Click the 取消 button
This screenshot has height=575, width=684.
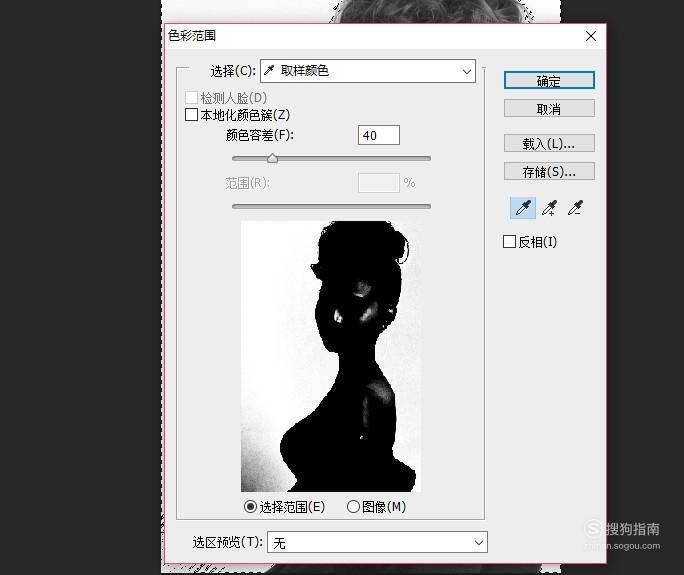tap(549, 109)
